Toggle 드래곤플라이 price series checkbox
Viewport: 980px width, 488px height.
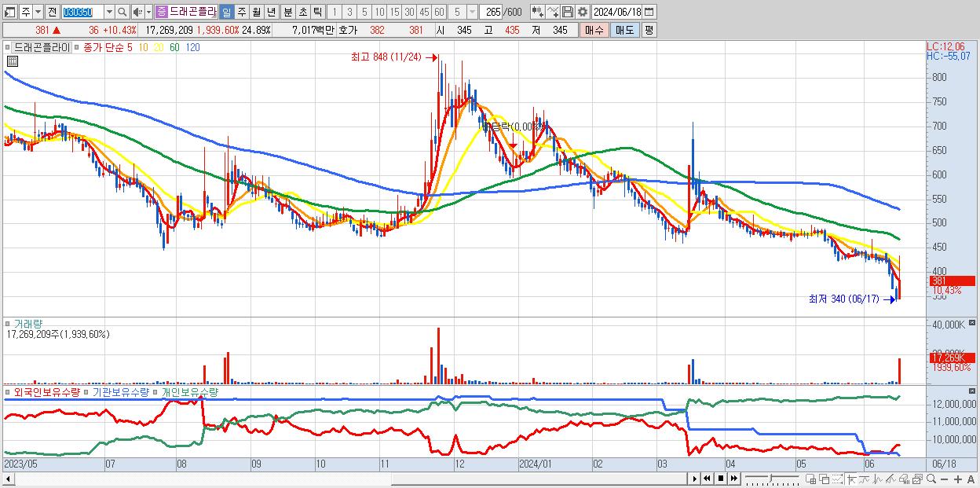pos(9,47)
